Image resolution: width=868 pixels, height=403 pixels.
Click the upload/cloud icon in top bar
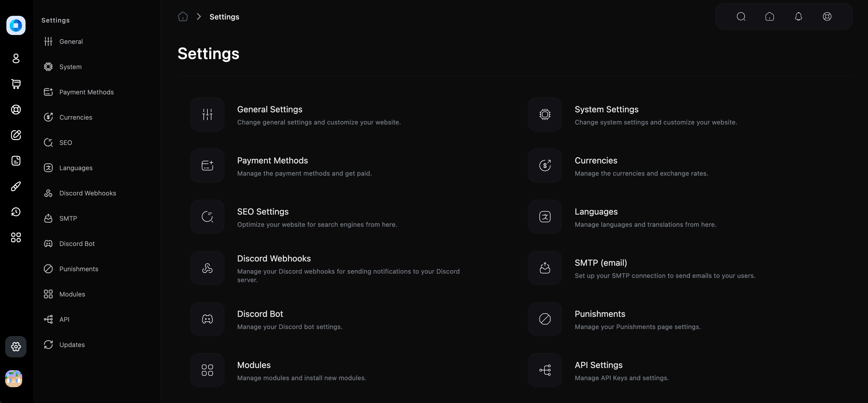769,16
